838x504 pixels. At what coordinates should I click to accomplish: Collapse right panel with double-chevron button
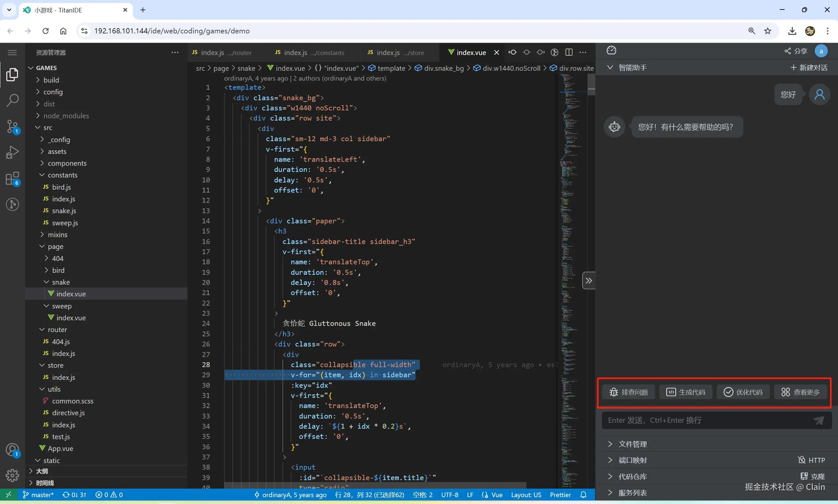tap(589, 281)
